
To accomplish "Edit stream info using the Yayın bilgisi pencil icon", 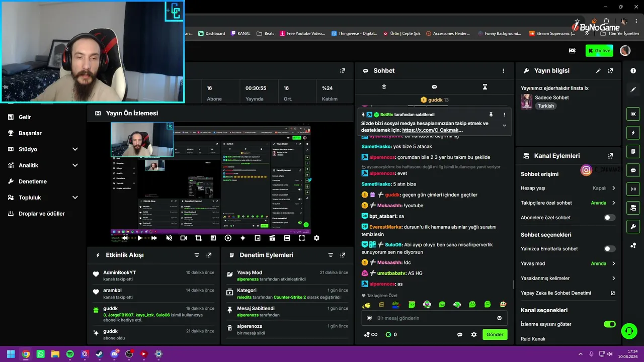I will click(x=598, y=71).
